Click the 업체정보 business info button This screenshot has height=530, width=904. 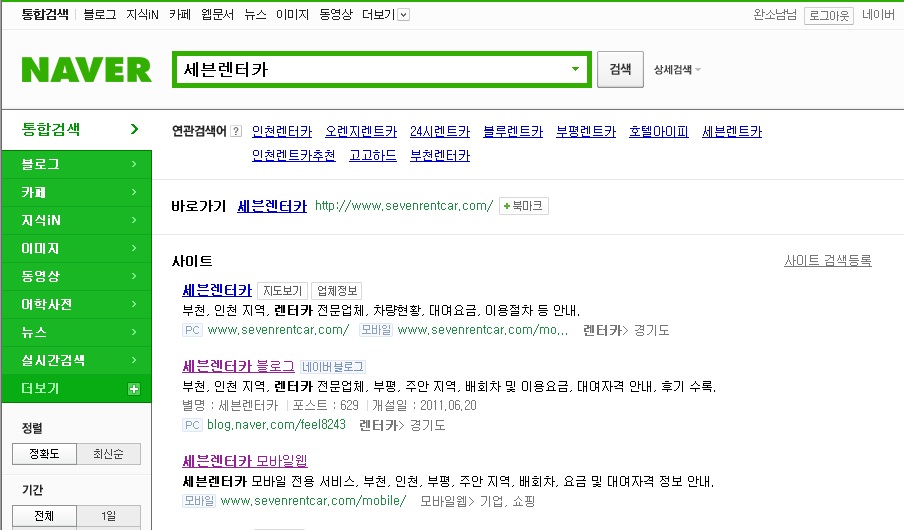pyautogui.click(x=337, y=291)
